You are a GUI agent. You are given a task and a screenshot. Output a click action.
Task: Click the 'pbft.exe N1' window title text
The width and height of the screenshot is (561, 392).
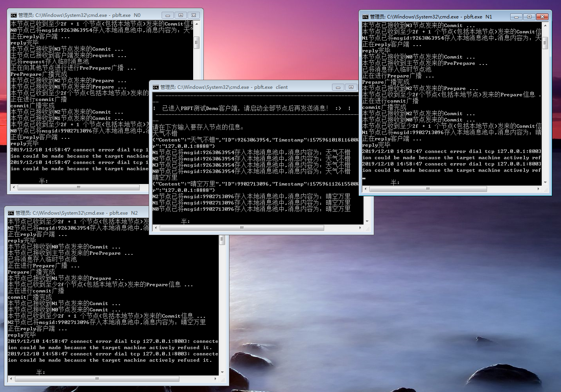[x=478, y=17]
